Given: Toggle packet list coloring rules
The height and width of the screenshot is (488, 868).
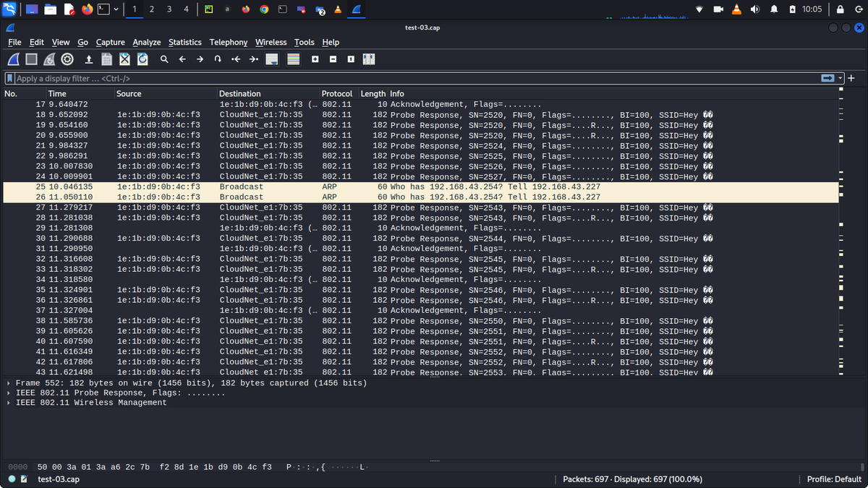Looking at the screenshot, I should pos(293,59).
